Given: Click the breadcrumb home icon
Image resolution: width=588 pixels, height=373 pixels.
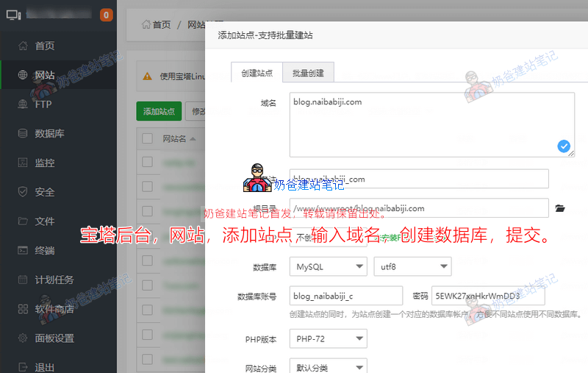Looking at the screenshot, I should click(146, 25).
